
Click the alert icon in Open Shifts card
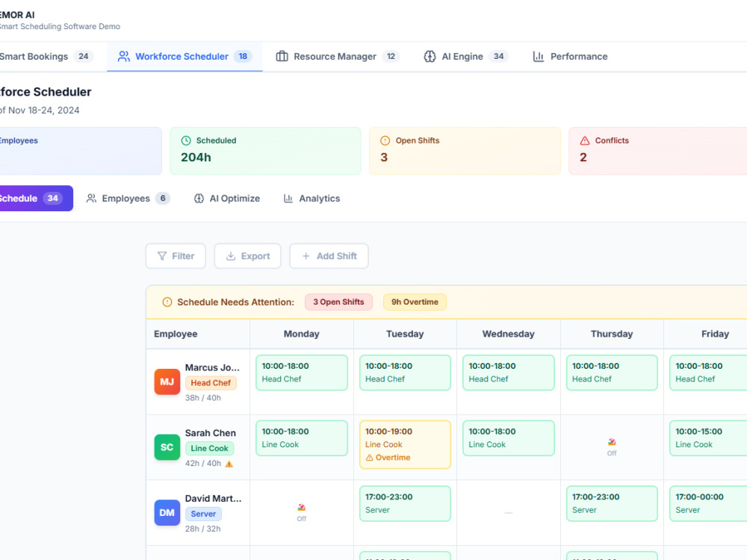click(385, 140)
